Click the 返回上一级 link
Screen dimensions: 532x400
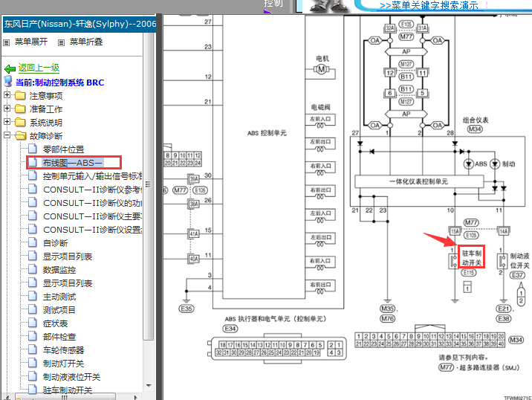[39, 68]
